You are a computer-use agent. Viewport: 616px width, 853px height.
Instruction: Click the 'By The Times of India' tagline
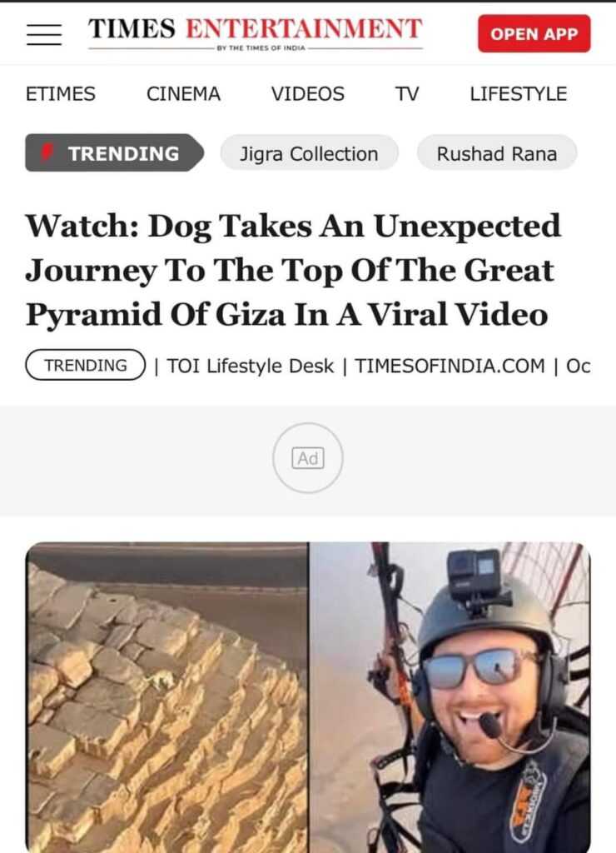point(261,48)
